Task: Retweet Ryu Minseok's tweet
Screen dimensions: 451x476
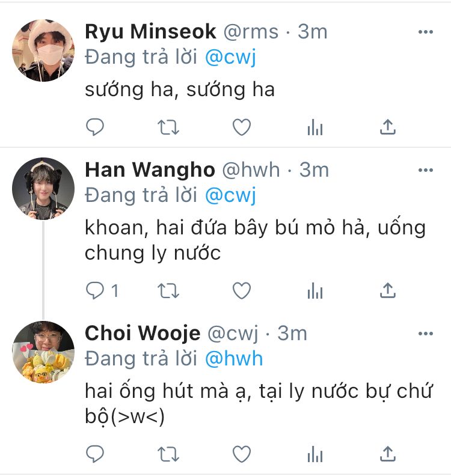Action: click(168, 127)
